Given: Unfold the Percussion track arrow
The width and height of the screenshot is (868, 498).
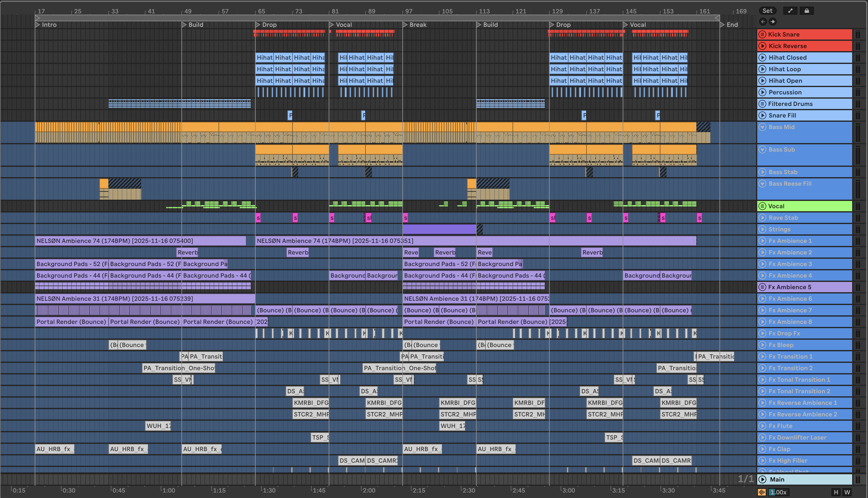Looking at the screenshot, I should [762, 92].
